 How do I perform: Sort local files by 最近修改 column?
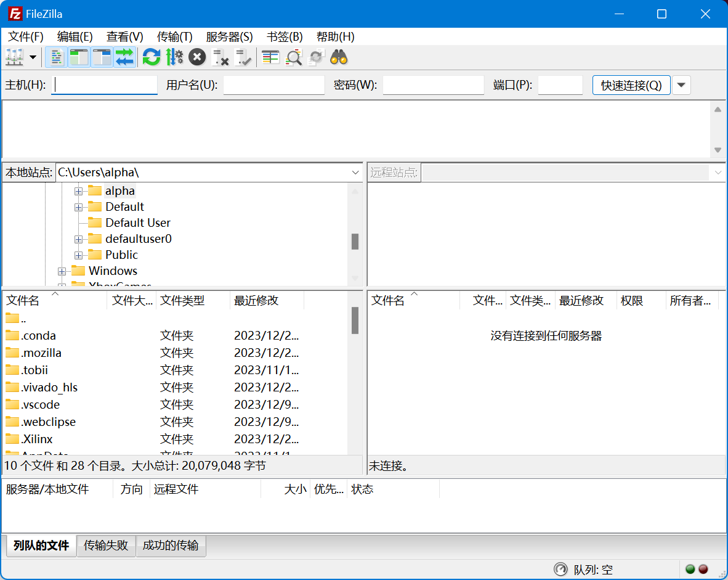pyautogui.click(x=267, y=300)
